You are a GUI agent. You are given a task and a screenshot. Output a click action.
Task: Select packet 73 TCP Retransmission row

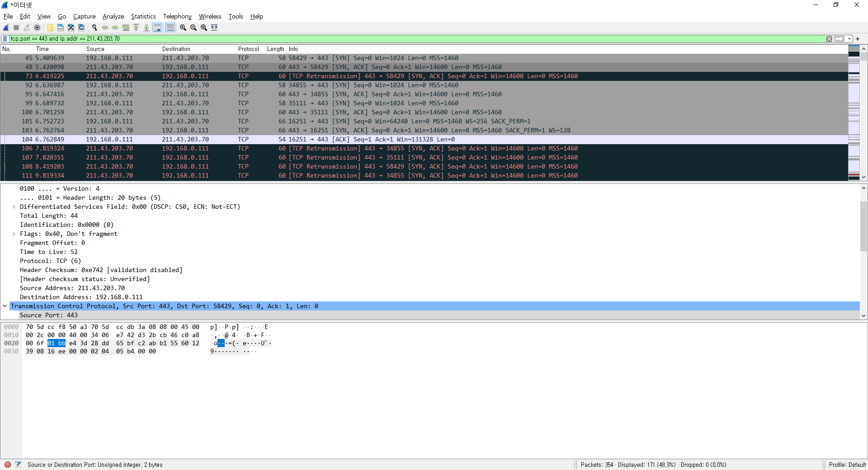(424, 76)
